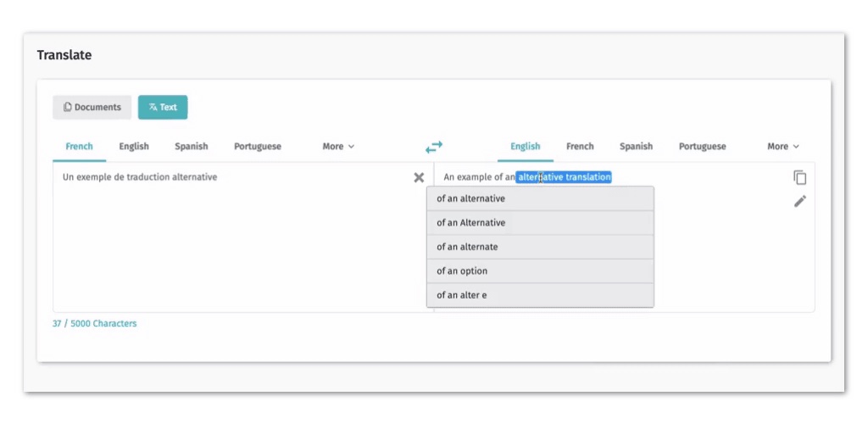
Task: Select the Text translation button
Action: click(163, 108)
